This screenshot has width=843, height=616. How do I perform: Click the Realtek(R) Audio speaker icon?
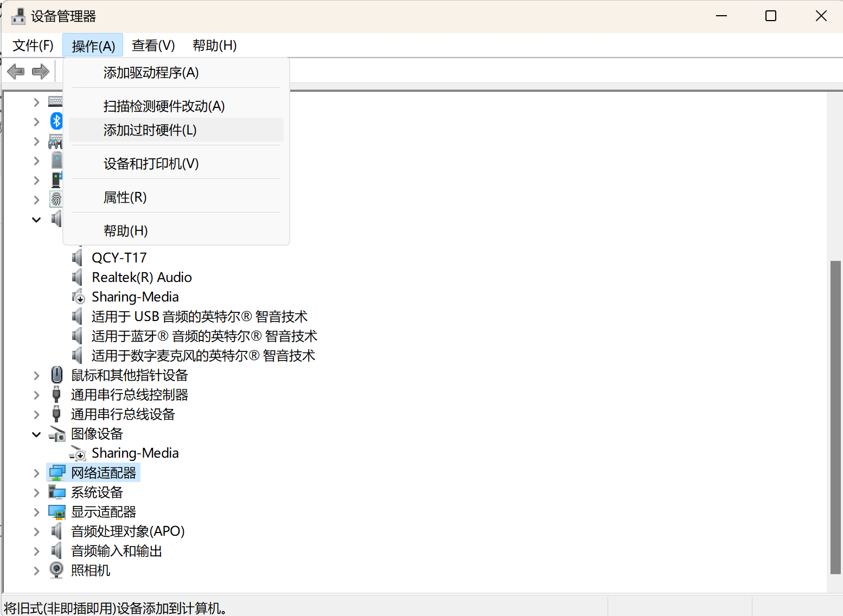pos(78,277)
